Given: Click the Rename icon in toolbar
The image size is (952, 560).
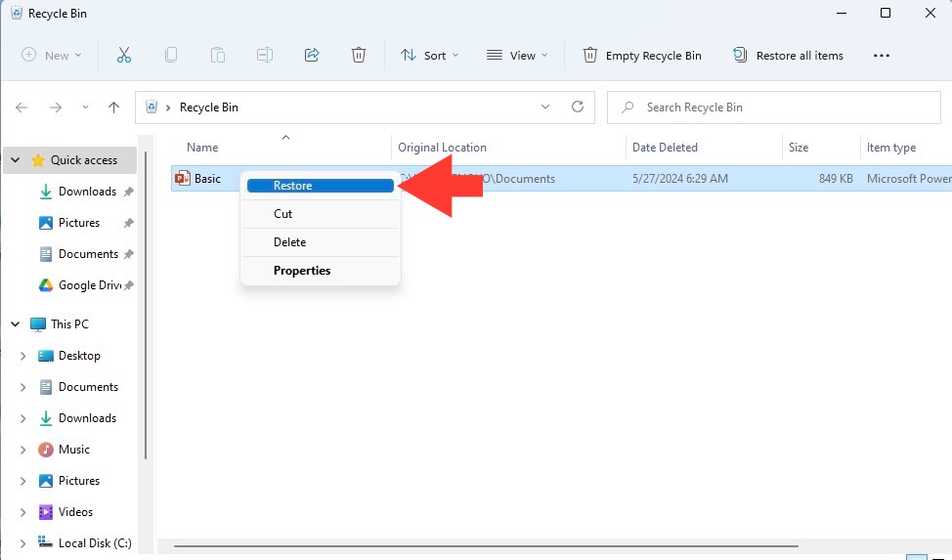Looking at the screenshot, I should (x=265, y=56).
